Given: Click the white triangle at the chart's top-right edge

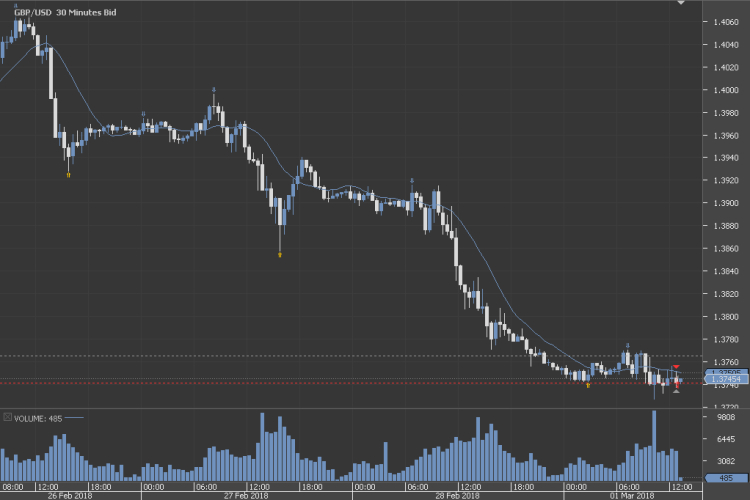Looking at the screenshot, I should (x=681, y=3).
